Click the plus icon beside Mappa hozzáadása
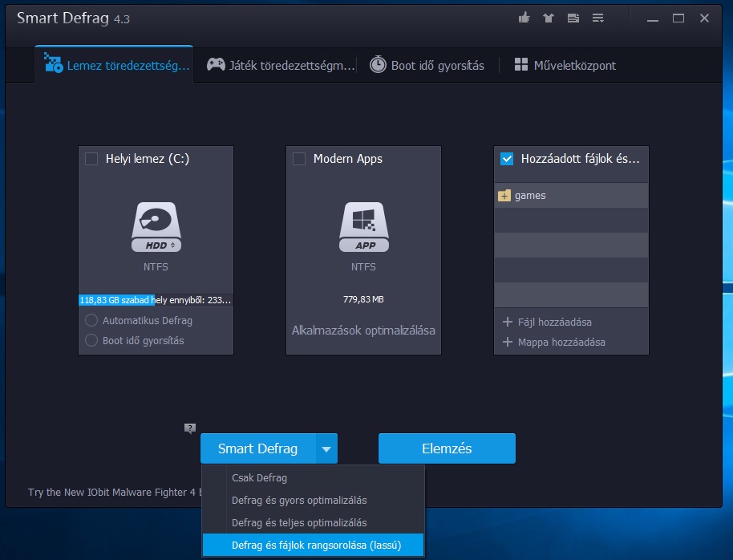Screen dimensions: 733x560 click(x=507, y=342)
